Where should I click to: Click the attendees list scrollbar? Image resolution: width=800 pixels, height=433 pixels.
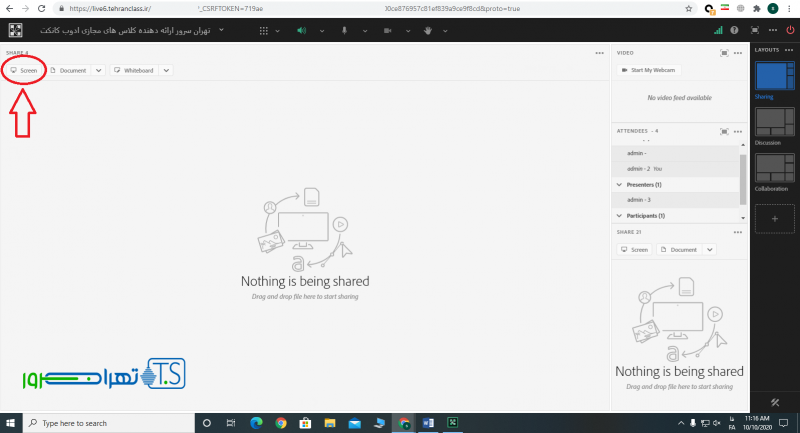point(742,175)
